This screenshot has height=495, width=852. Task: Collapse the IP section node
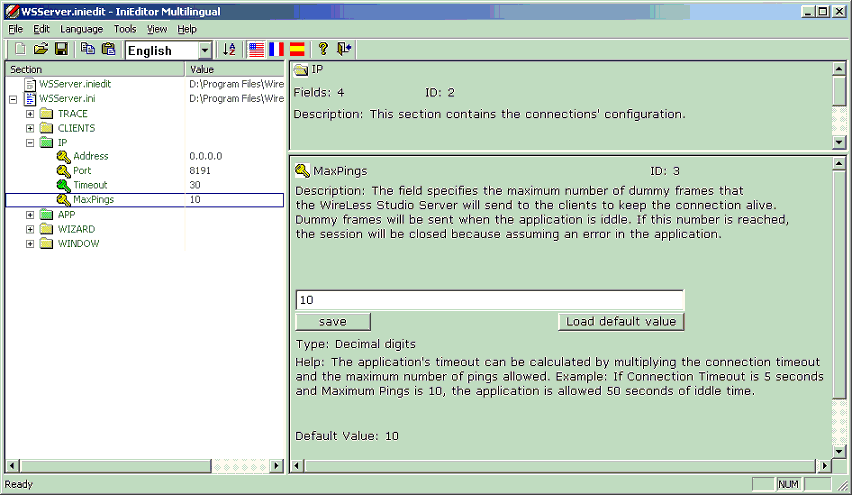click(30, 142)
